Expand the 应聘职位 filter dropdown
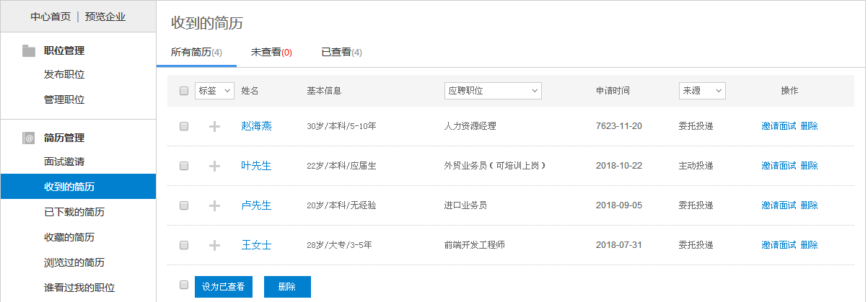The image size is (868, 302). click(x=493, y=91)
